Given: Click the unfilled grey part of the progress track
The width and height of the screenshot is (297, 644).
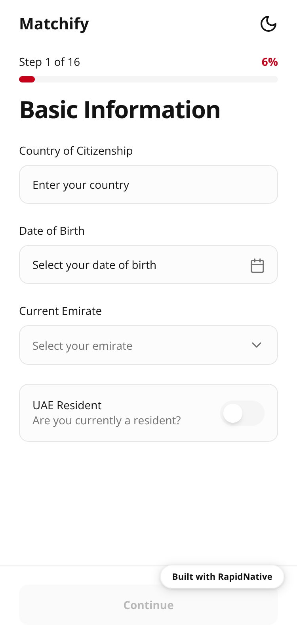Looking at the screenshot, I should tap(158, 79).
